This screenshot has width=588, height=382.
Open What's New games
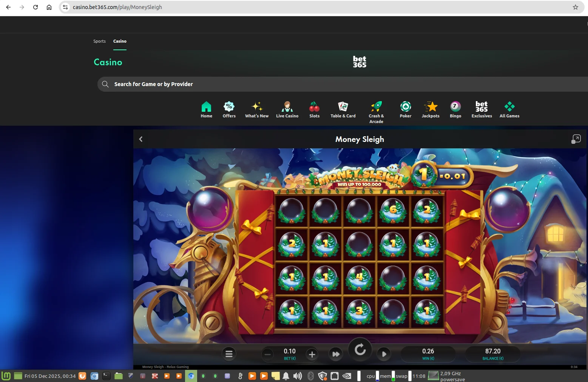tap(257, 110)
